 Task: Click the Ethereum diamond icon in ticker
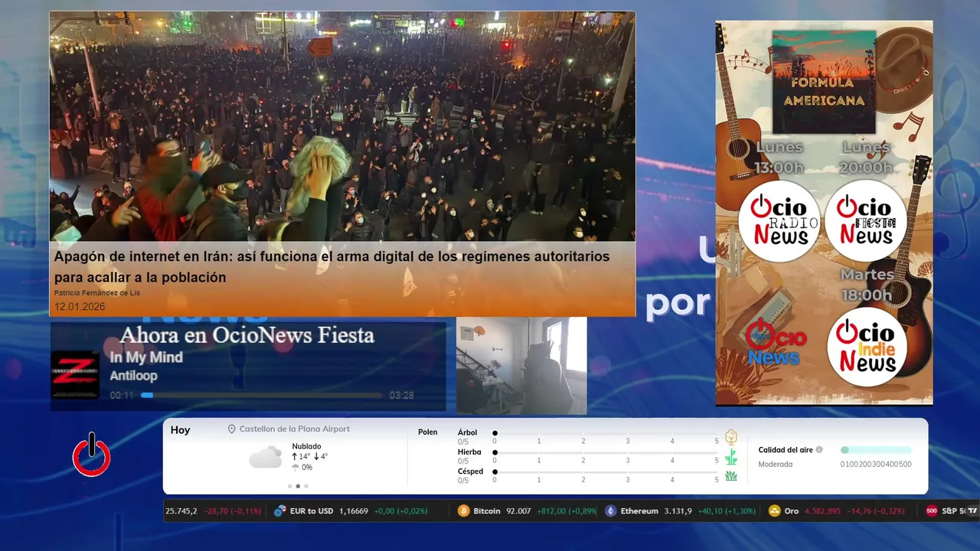click(610, 510)
